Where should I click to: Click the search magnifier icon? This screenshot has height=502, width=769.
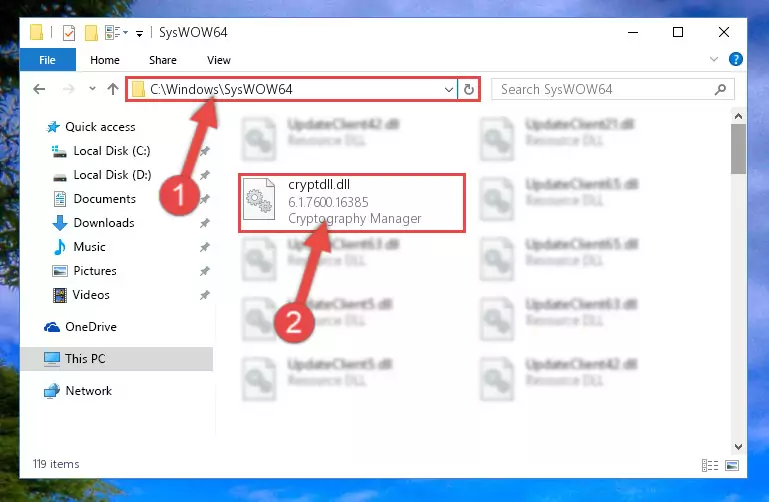pyautogui.click(x=720, y=90)
